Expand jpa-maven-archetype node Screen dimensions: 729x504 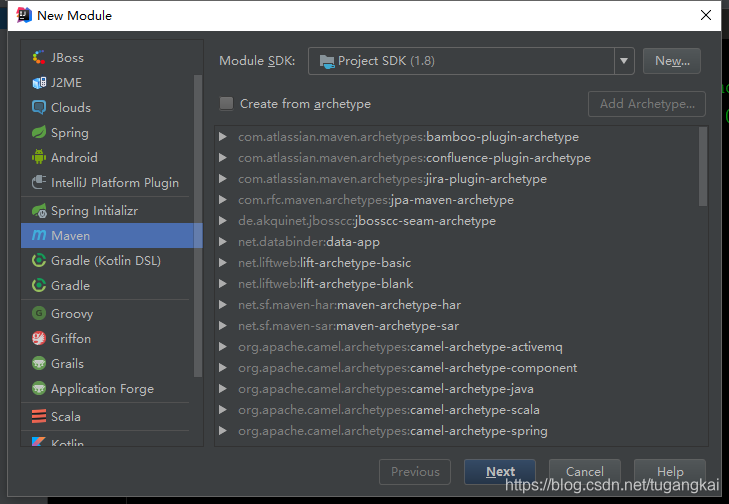[223, 199]
